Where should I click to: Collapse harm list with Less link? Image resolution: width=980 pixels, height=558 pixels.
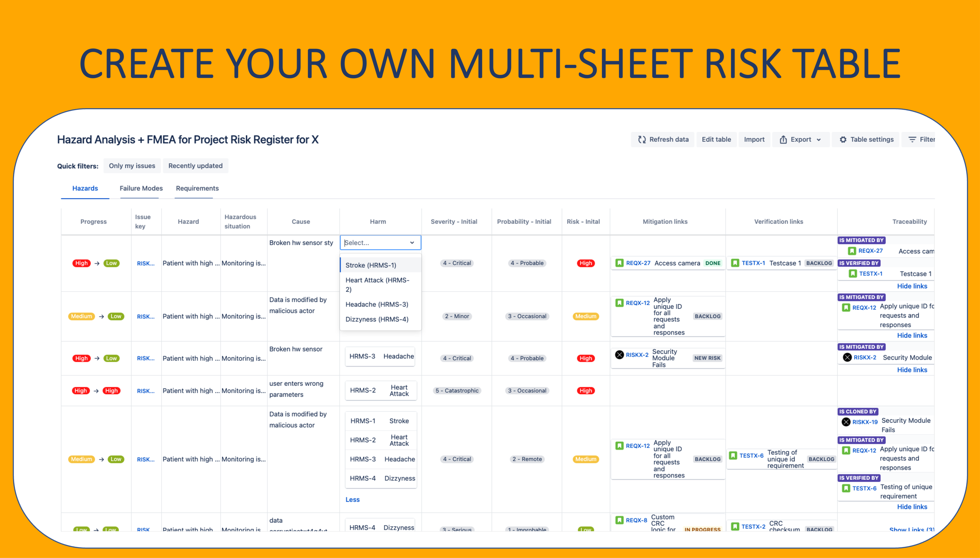point(352,499)
